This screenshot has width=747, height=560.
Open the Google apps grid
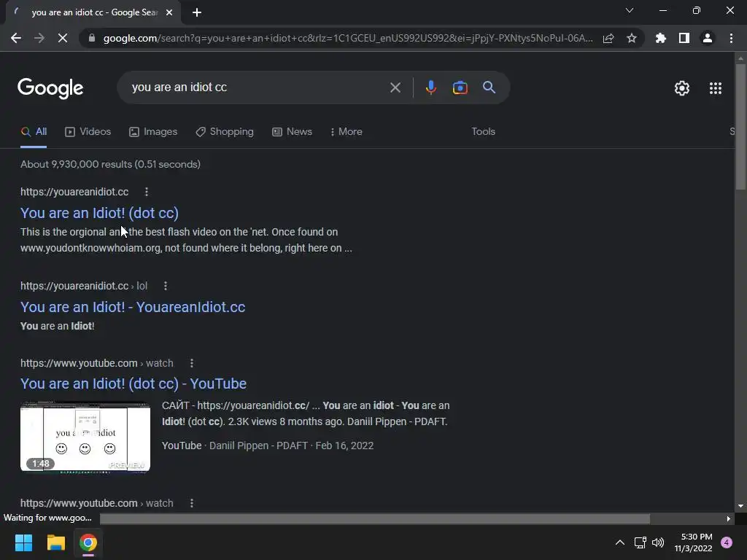715,88
